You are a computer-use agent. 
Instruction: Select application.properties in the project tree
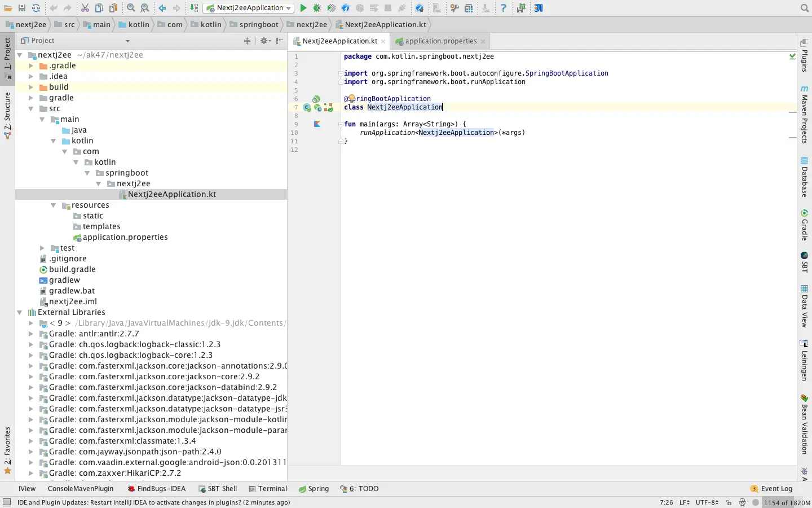(x=125, y=237)
